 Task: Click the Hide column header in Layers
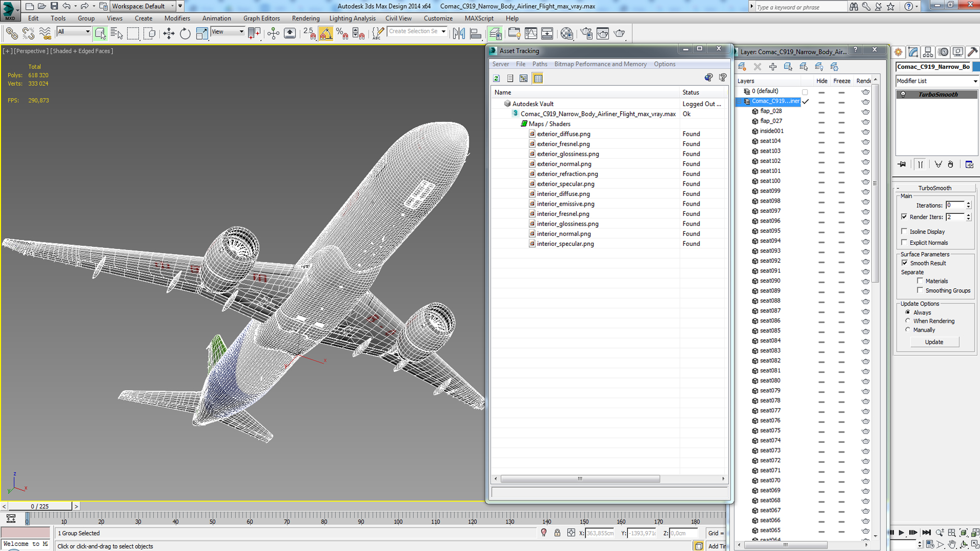pyautogui.click(x=822, y=81)
